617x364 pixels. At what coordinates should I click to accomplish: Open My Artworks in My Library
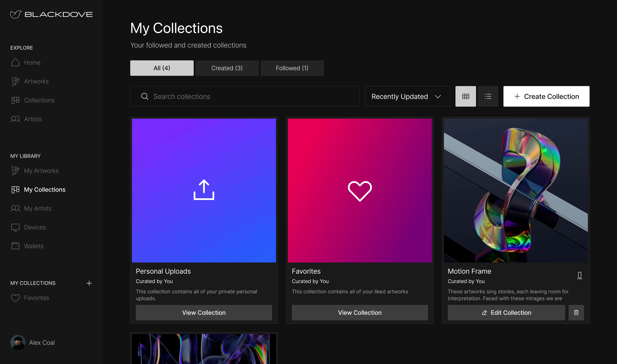pos(35,171)
